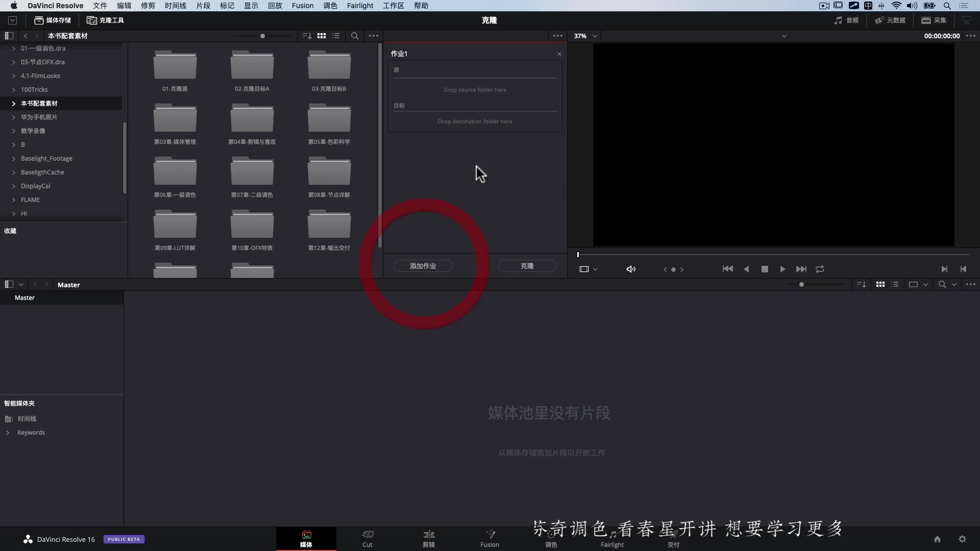This screenshot has width=980, height=551.
Task: Select the Clone tool icon
Action: (x=91, y=20)
